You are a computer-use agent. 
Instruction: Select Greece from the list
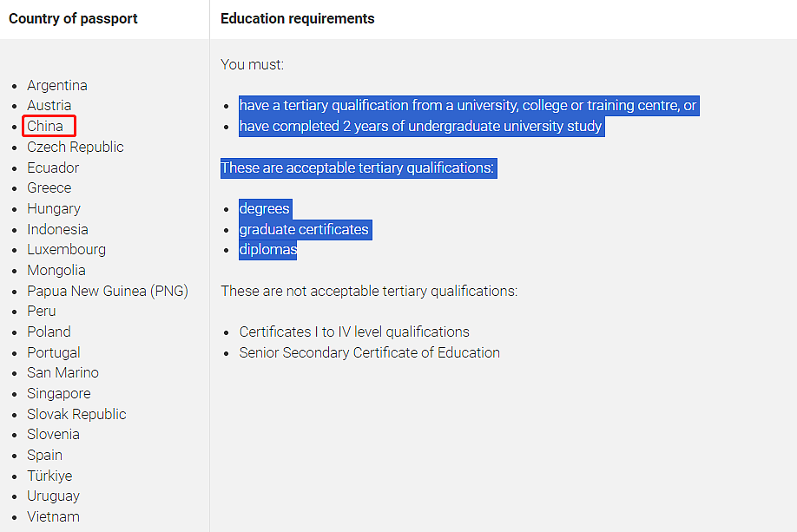coord(49,187)
